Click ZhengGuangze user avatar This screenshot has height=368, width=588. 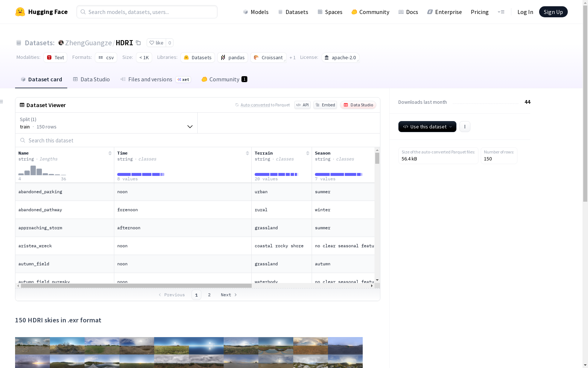click(x=61, y=43)
